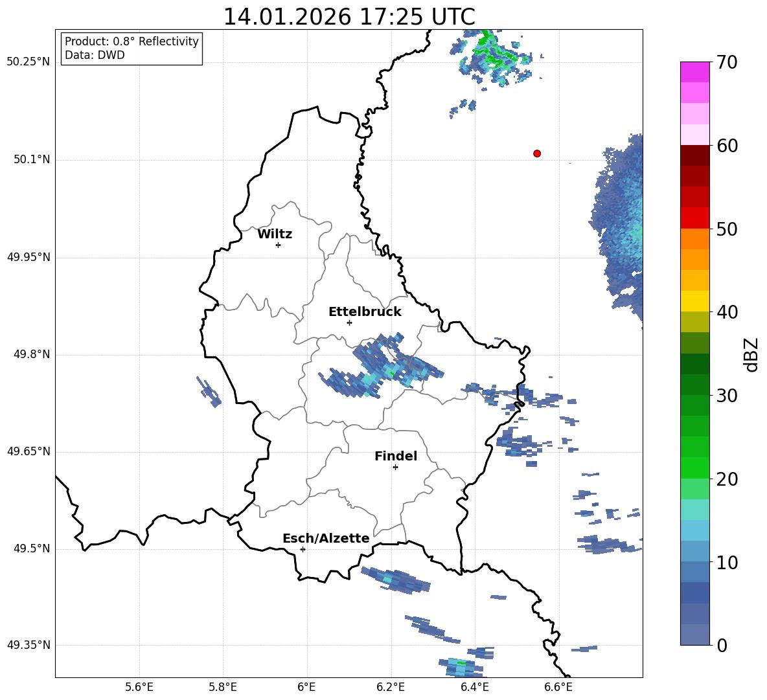Click the Wiltz station cross marker

(279, 245)
